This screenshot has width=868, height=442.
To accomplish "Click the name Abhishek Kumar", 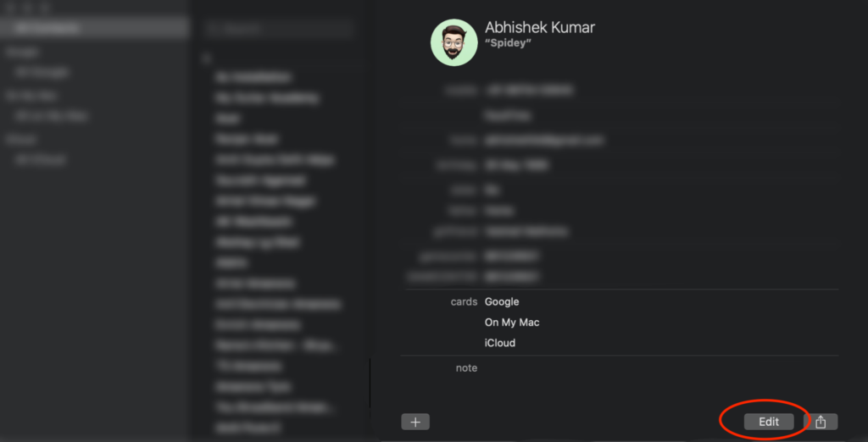I will pyautogui.click(x=540, y=27).
